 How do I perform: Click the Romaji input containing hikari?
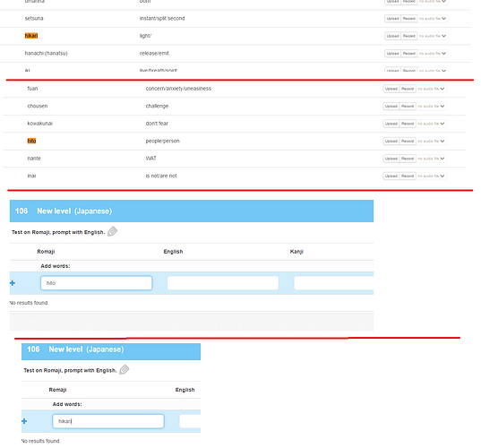tap(108, 421)
